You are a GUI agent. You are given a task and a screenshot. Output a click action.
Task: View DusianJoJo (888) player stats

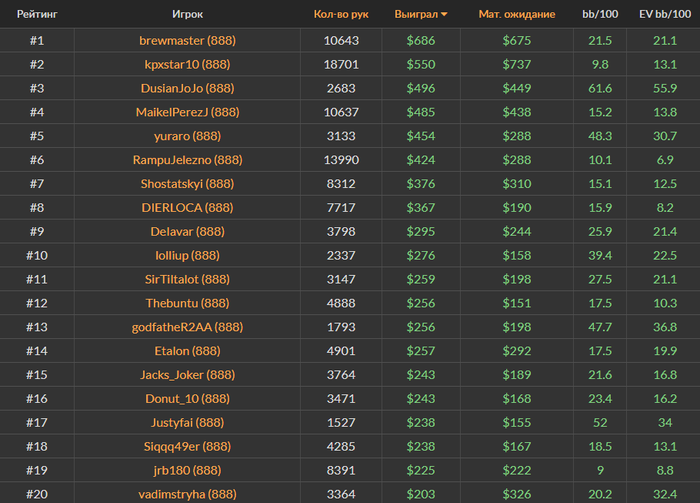coord(188,88)
